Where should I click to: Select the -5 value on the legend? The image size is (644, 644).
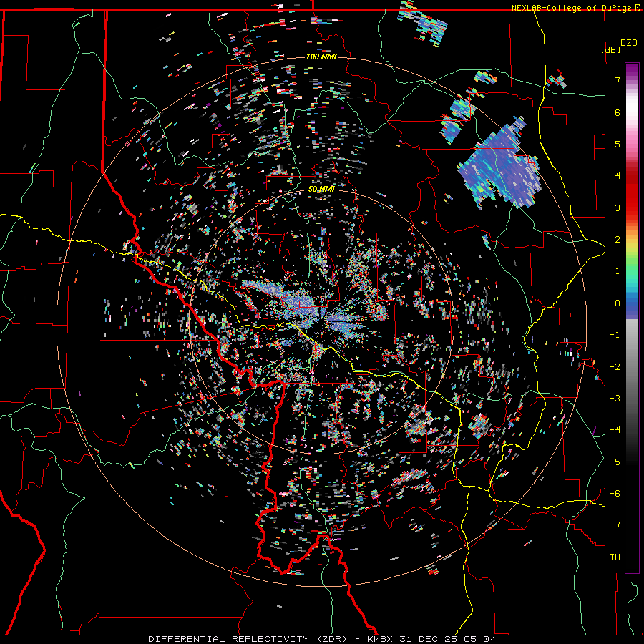[615, 462]
